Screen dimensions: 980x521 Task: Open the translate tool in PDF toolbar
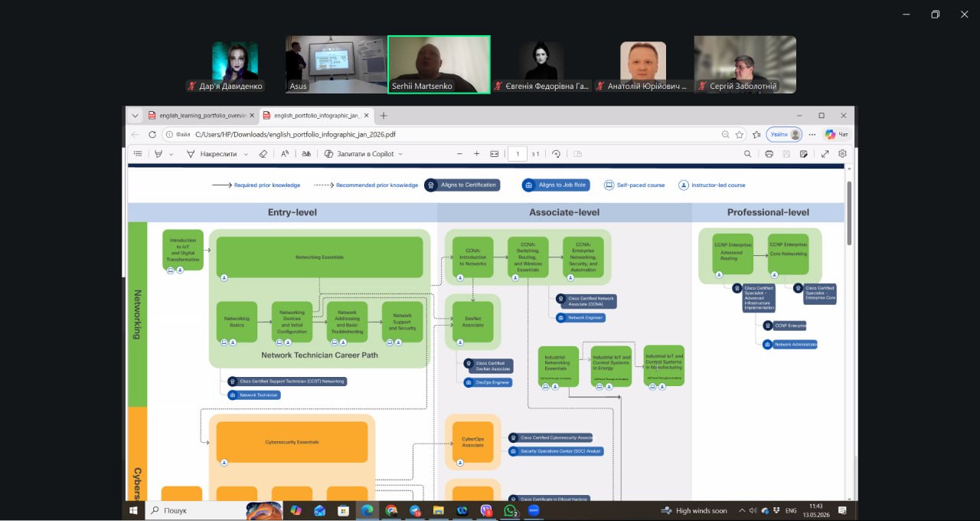[x=306, y=154]
